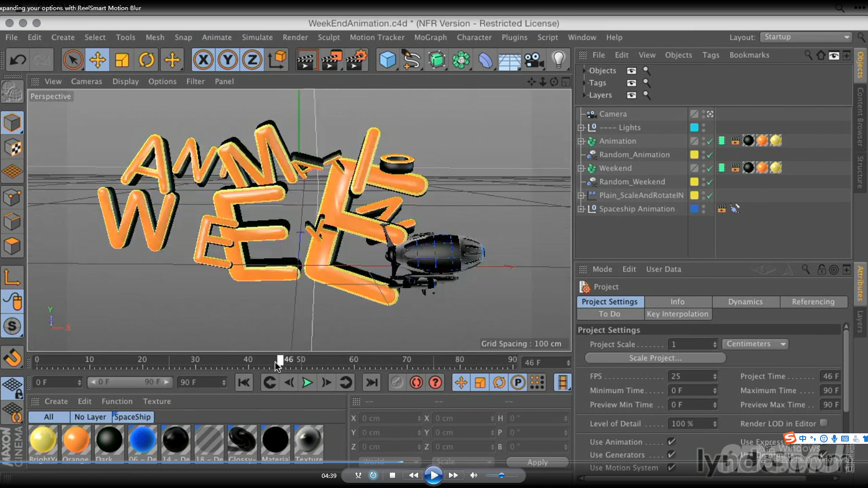Open Edit Render Settings gear clapperboard

click(356, 60)
